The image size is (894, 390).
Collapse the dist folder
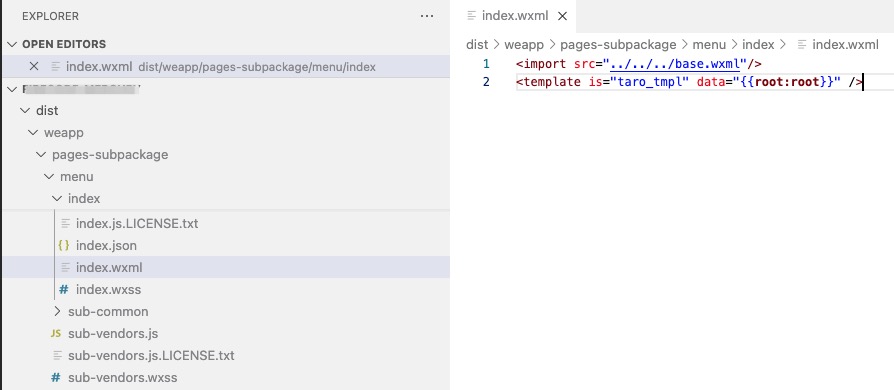25,111
